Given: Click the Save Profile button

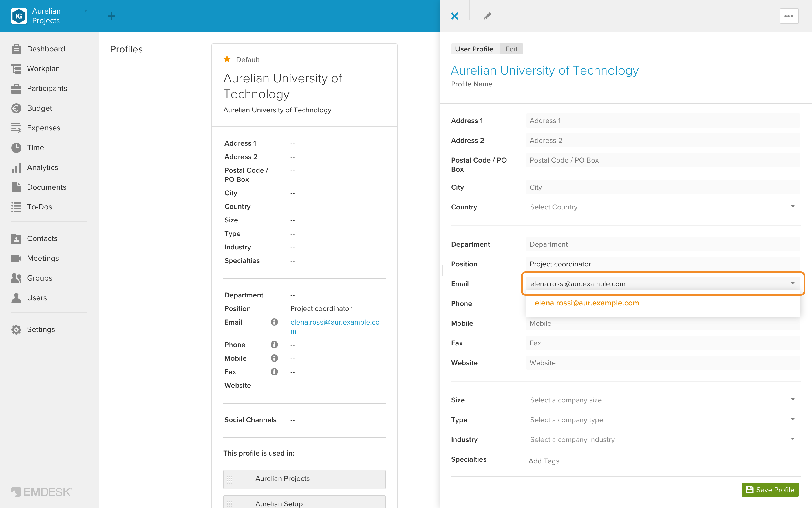Looking at the screenshot, I should coord(770,490).
